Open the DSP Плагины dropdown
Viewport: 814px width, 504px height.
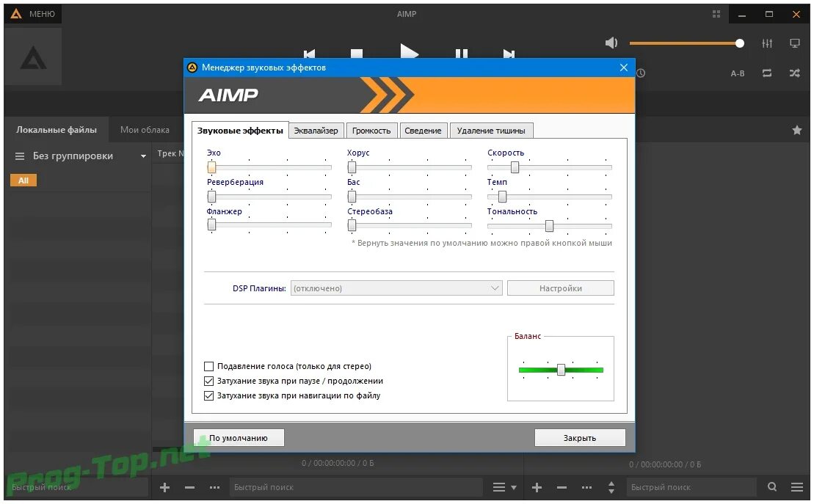(396, 288)
